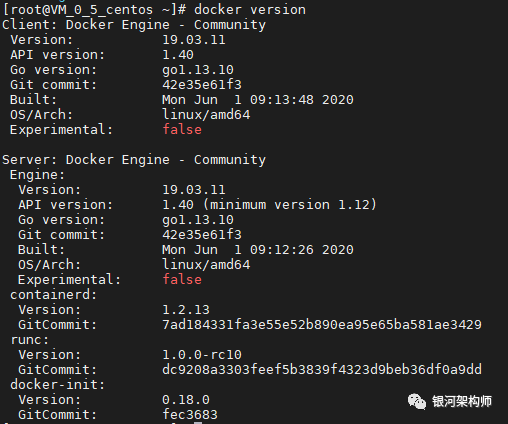
Task: Click the 'API version:' label in the Engine section
Action: pos(65,205)
